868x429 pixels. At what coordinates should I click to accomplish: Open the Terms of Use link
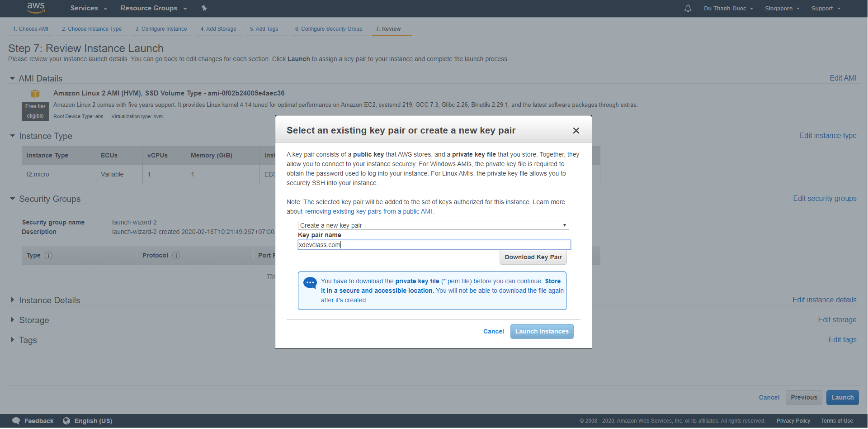pos(837,421)
